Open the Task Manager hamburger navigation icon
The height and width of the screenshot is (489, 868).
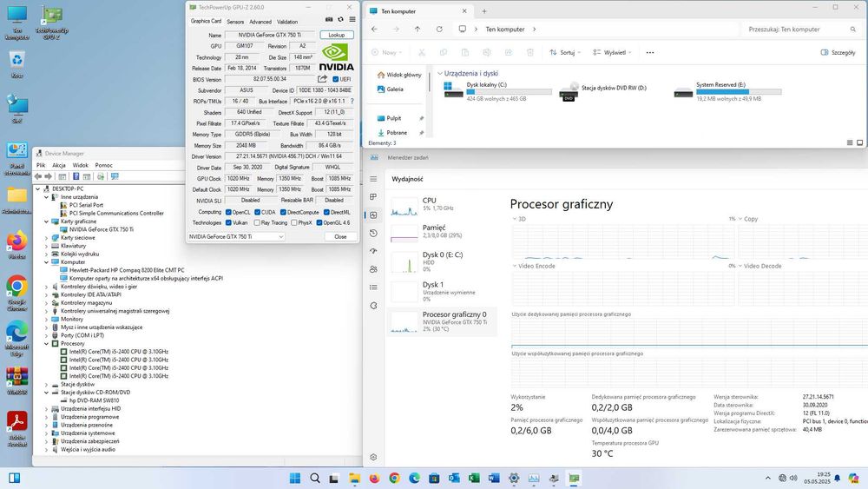(373, 179)
